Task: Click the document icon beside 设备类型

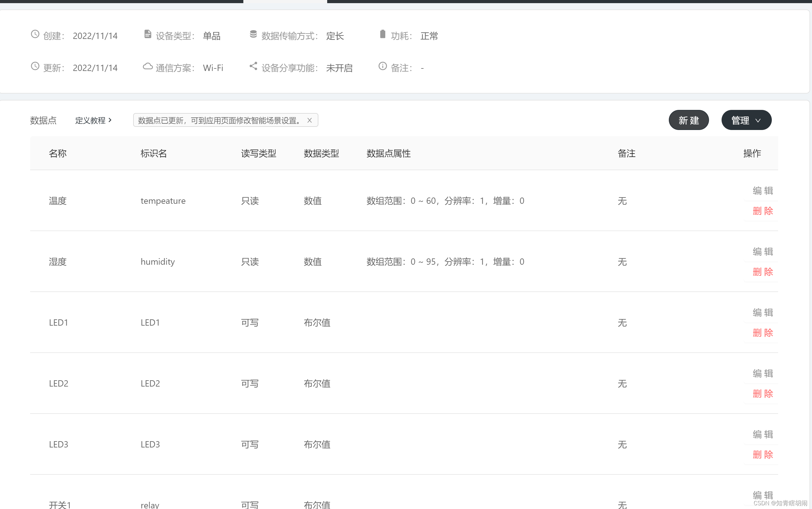Action: click(x=148, y=34)
